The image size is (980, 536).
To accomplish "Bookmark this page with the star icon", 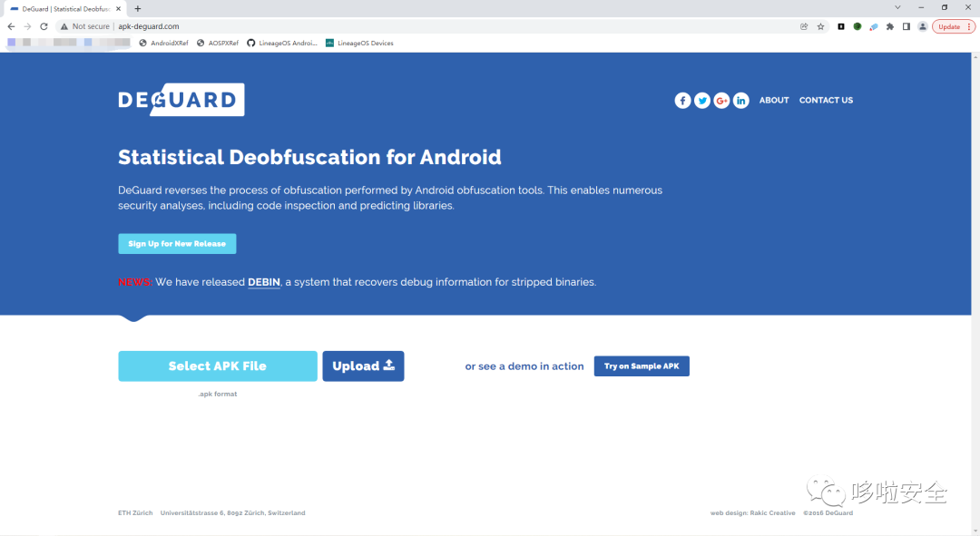I will (820, 26).
